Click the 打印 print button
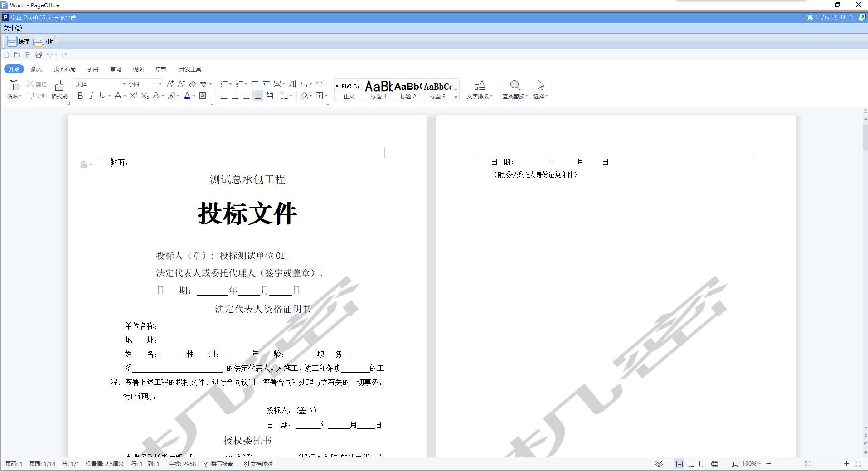The width and height of the screenshot is (868, 471). pos(44,41)
